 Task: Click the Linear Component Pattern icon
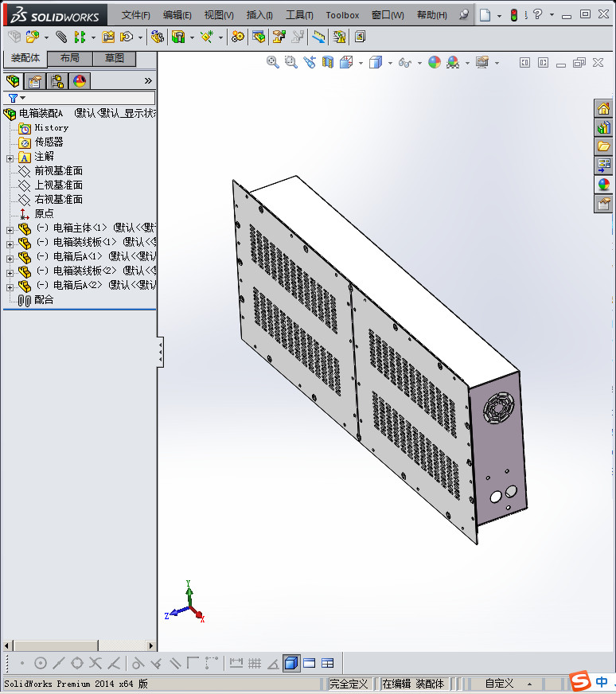point(80,37)
